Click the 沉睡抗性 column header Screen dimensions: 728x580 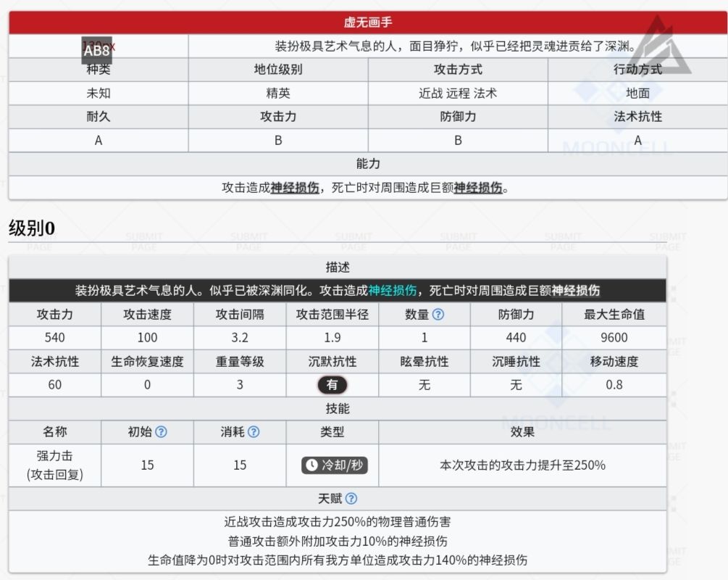coord(516,362)
